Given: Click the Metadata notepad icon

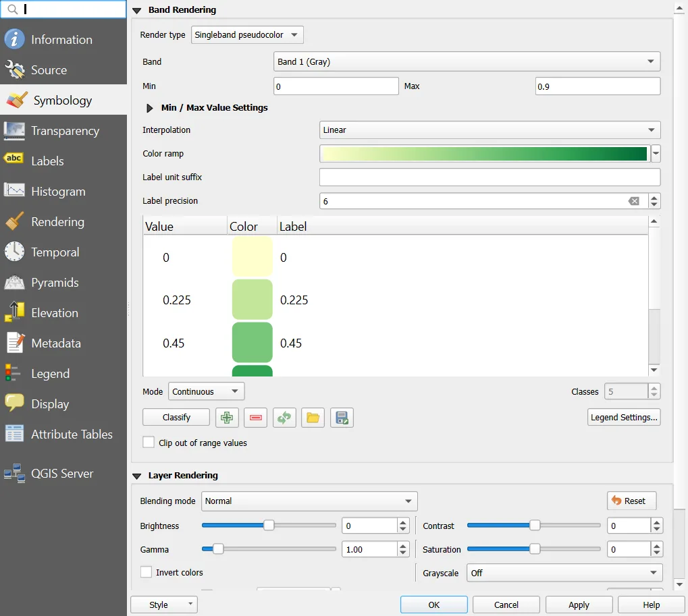Looking at the screenshot, I should [16, 343].
